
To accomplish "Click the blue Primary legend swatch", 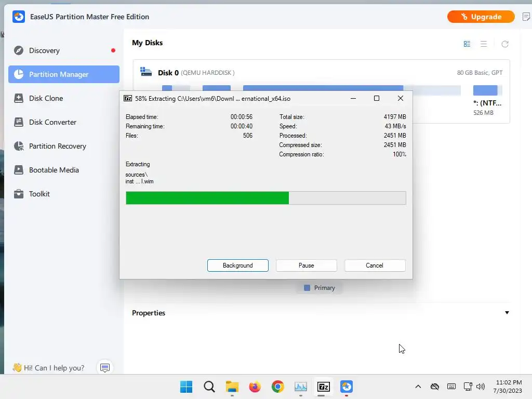I will (307, 288).
